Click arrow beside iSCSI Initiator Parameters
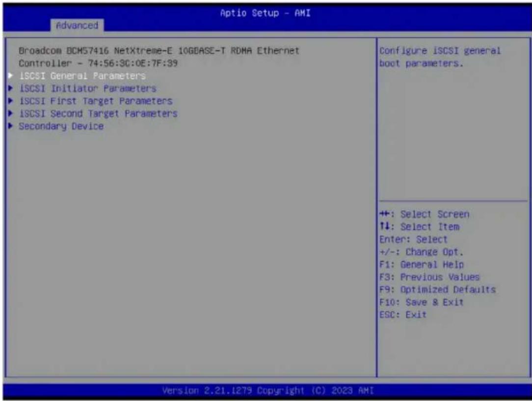 click(x=10, y=88)
